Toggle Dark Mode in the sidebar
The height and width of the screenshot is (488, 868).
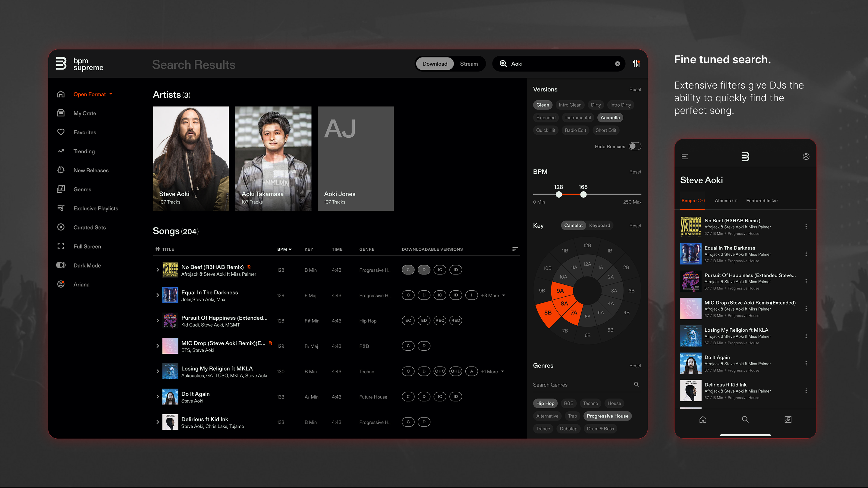click(87, 265)
